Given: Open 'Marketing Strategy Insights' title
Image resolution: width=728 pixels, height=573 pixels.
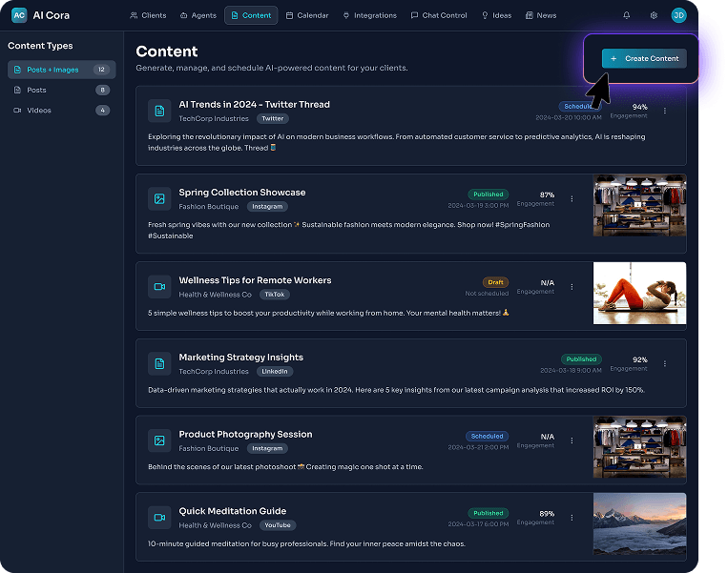Looking at the screenshot, I should tap(241, 358).
